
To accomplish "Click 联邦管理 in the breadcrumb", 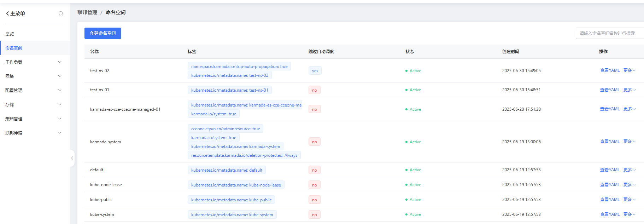I will (x=87, y=12).
